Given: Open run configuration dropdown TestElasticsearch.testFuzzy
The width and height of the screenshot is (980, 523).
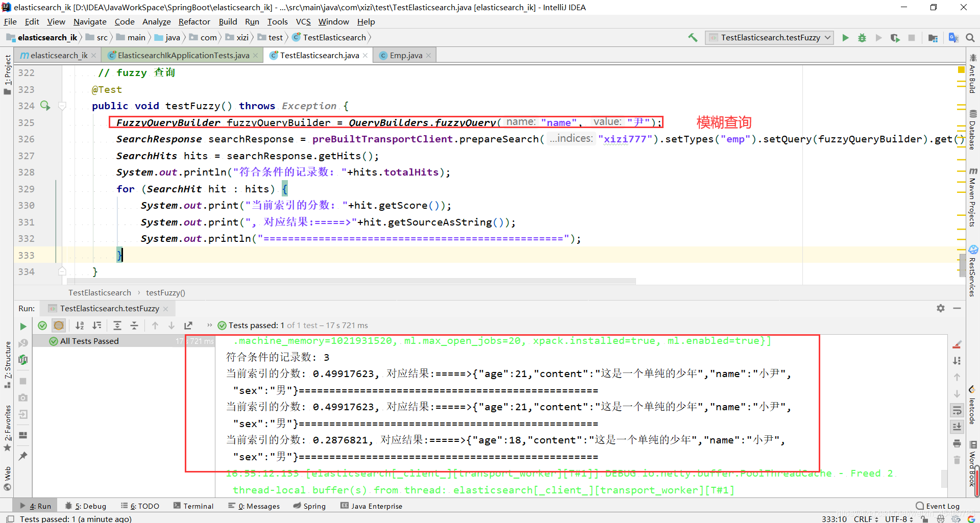Looking at the screenshot, I should (769, 38).
